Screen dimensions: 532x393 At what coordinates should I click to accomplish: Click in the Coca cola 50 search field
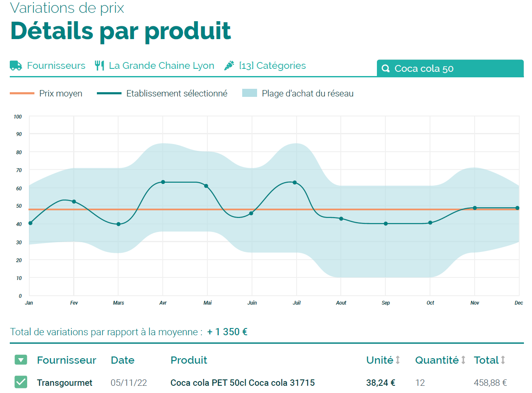[x=455, y=69]
